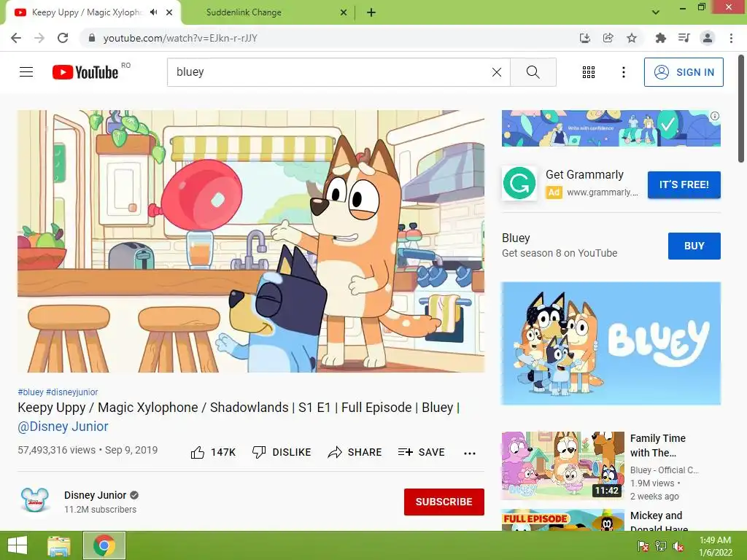747x560 pixels.
Task: Close the Keepy Uppy tab
Action: point(169,12)
